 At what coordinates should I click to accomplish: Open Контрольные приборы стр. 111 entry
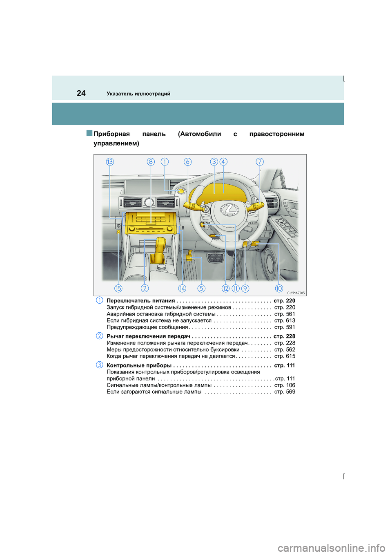pyautogui.click(x=201, y=365)
